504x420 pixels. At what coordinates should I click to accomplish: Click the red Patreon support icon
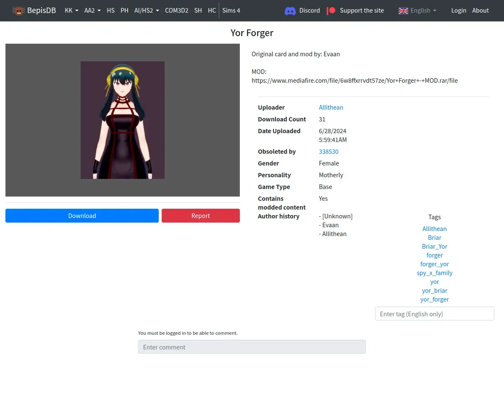[331, 10]
